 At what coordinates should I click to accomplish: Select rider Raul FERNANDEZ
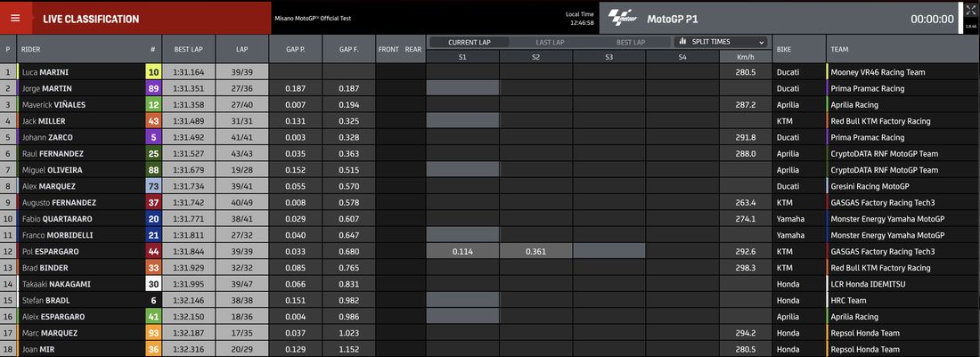(x=53, y=153)
